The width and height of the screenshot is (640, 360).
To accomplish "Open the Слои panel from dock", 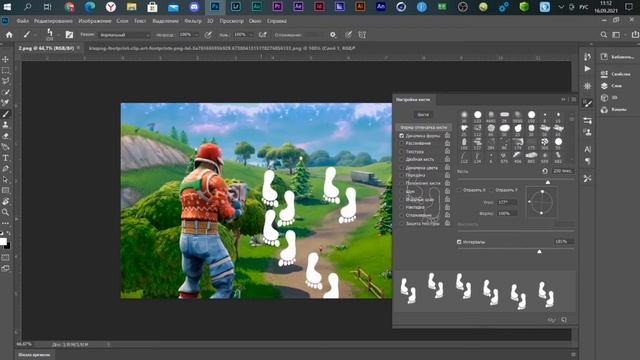I will click(612, 86).
